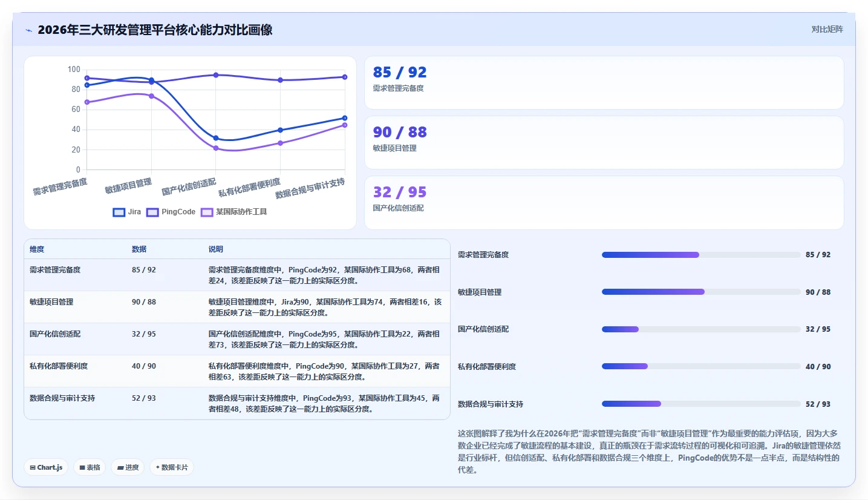Click the 数据 column header
Viewport: 868px width, 500px height.
tap(139, 249)
